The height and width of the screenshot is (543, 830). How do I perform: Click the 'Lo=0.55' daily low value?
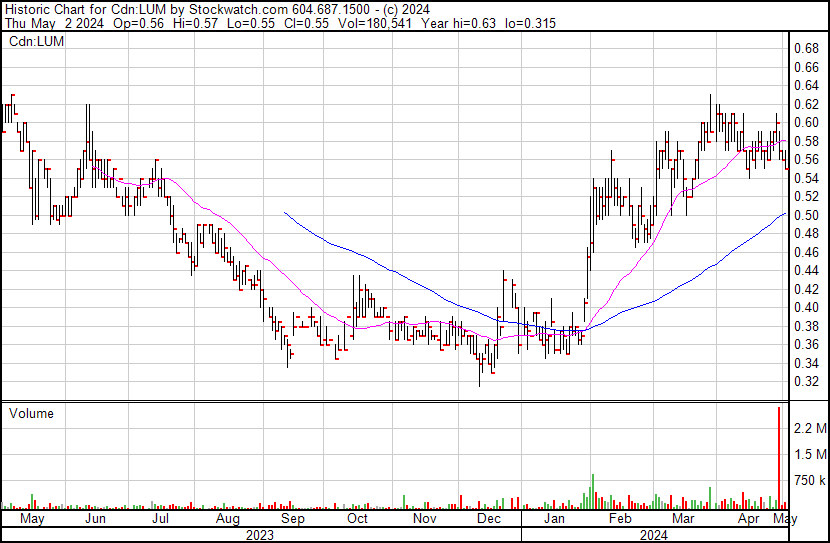coord(251,23)
